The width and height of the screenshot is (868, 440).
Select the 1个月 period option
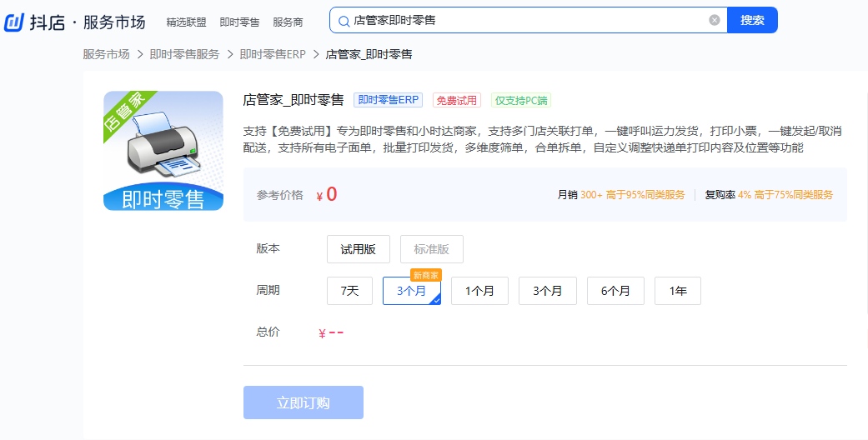(x=479, y=291)
